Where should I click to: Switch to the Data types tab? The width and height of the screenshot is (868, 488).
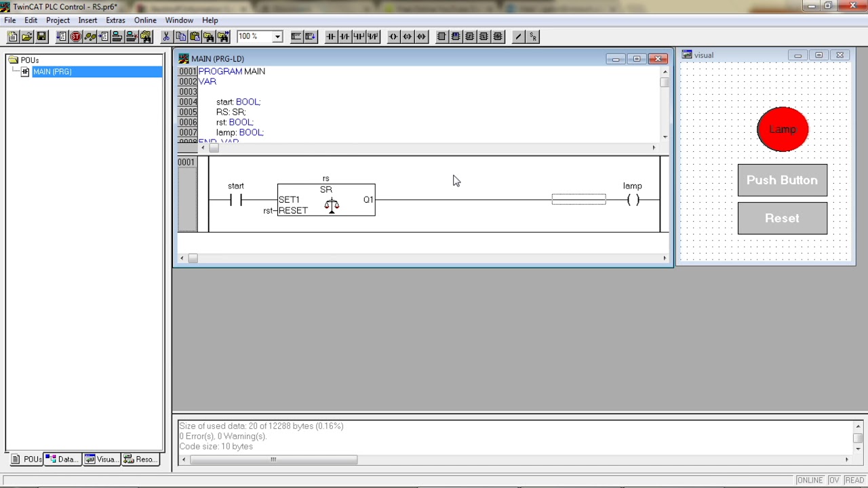point(62,460)
